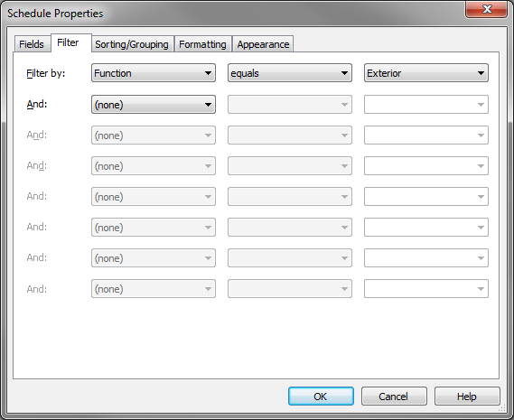The height and width of the screenshot is (420, 514).
Task: Open the Function filter field dropdown
Action: pos(154,73)
